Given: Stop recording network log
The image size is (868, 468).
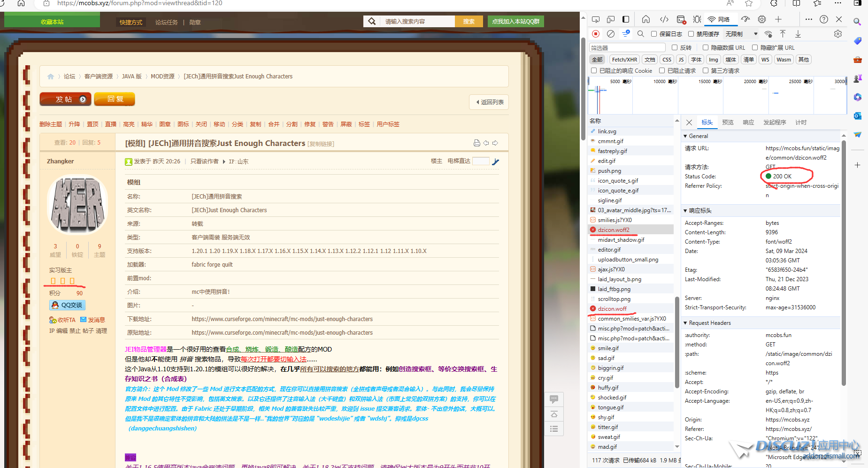Looking at the screenshot, I should point(596,34).
